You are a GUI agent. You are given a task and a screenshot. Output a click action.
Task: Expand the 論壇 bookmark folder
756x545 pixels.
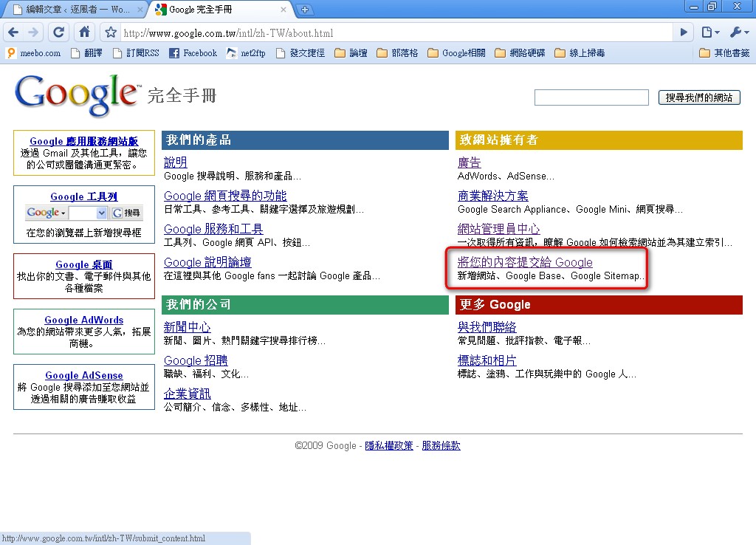click(x=351, y=53)
